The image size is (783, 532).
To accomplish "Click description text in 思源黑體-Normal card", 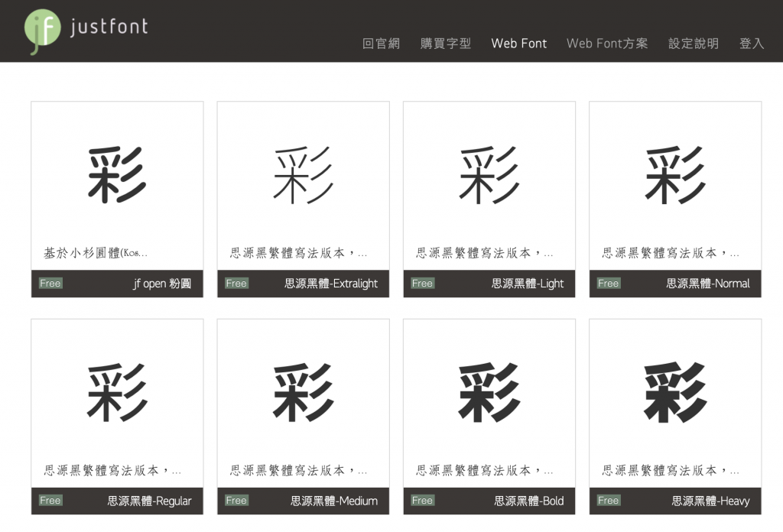I will click(671, 253).
